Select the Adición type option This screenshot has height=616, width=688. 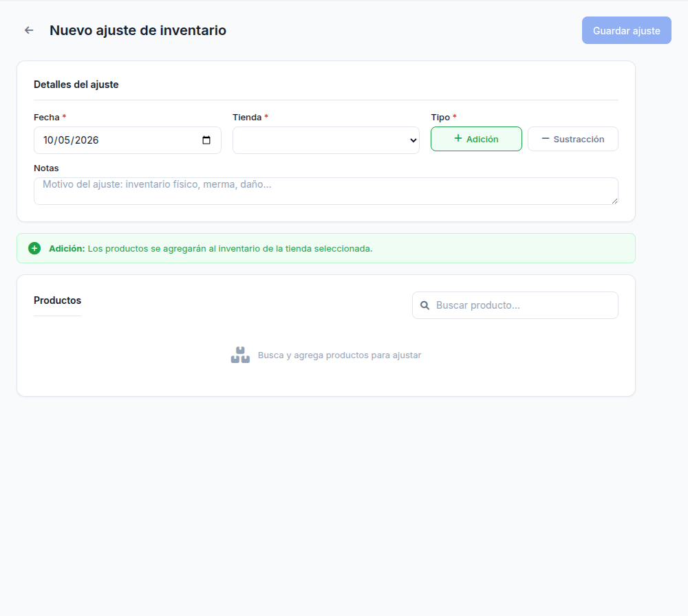tap(476, 139)
